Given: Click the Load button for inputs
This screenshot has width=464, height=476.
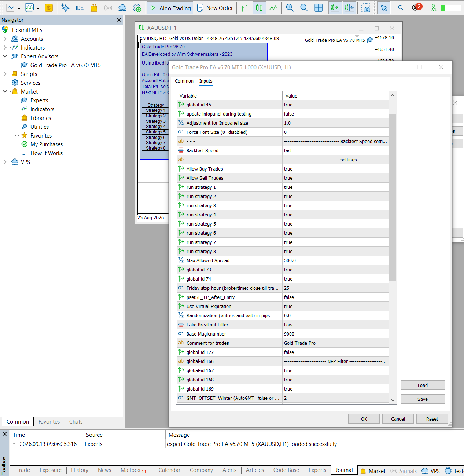Looking at the screenshot, I should [x=423, y=385].
